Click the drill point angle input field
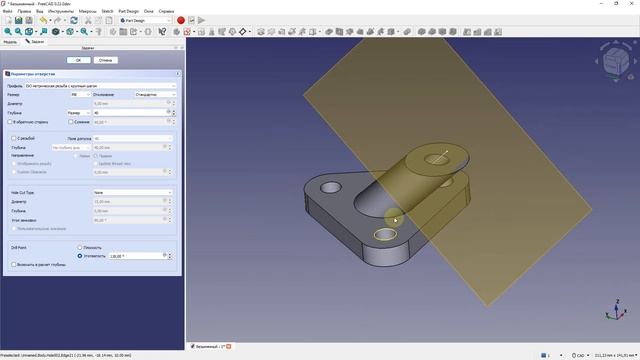The height and width of the screenshot is (360, 640). coord(137,256)
